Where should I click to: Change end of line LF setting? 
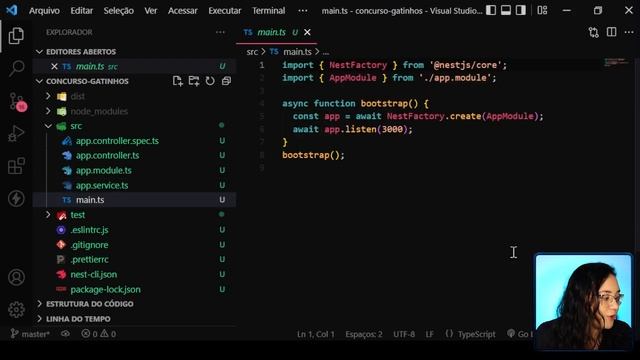(x=430, y=334)
